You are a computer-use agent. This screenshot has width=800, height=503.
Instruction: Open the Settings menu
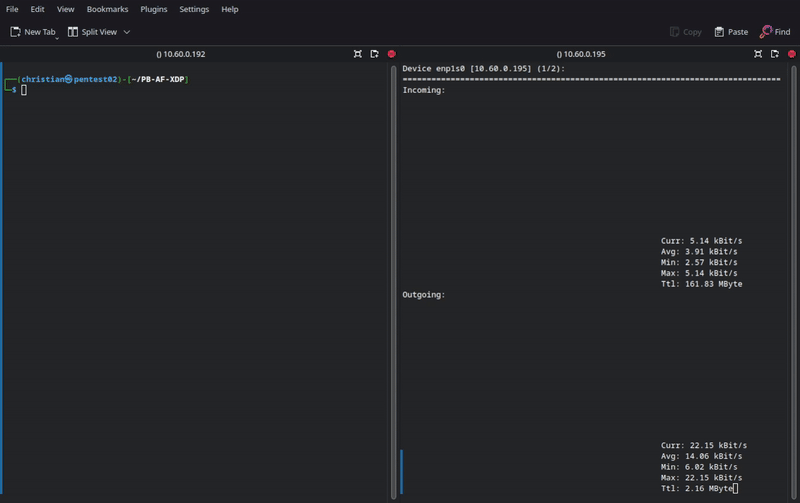[x=194, y=9]
